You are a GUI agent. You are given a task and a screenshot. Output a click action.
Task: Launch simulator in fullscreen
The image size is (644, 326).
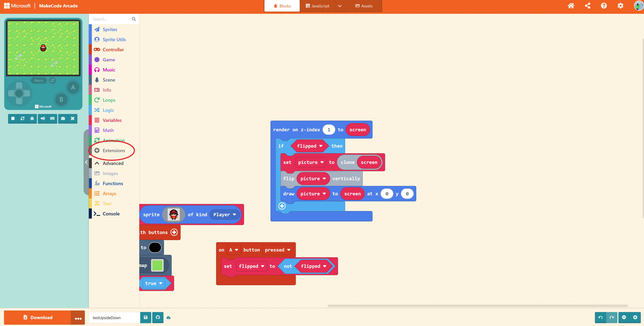(72, 119)
